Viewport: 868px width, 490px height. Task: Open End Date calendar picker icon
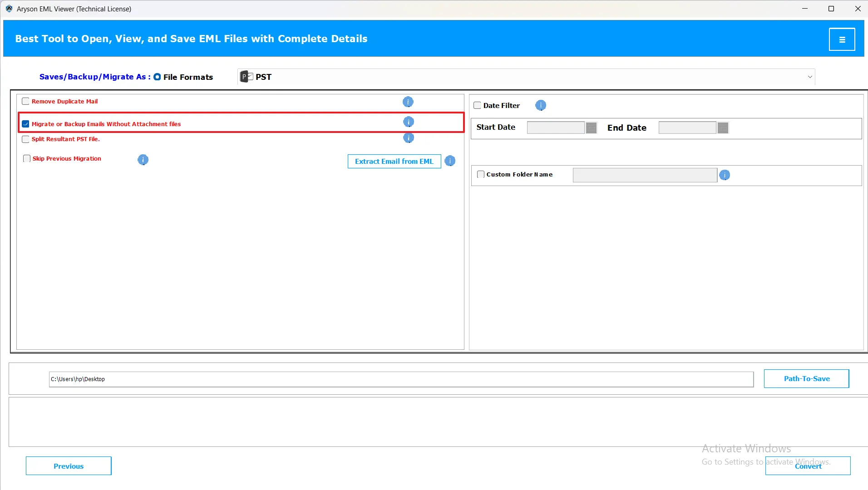(x=723, y=128)
